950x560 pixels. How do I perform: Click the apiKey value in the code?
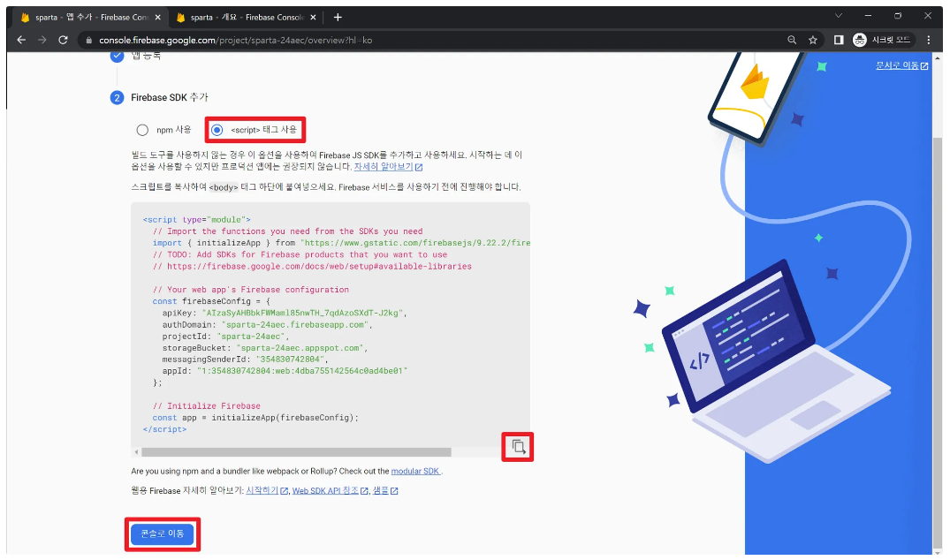[x=303, y=313]
